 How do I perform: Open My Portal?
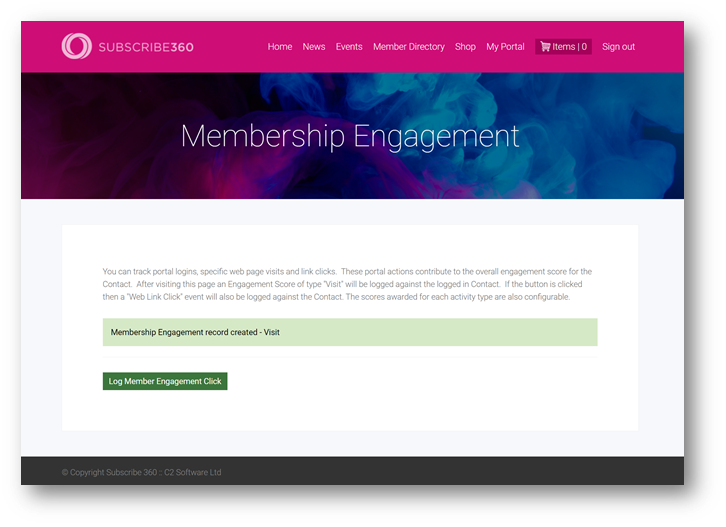(x=505, y=47)
